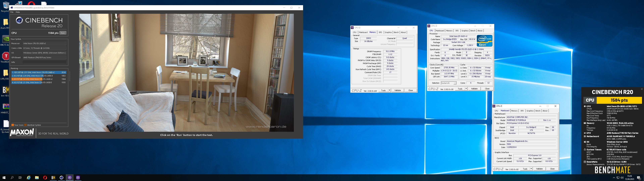Click the 1584 pts yellow score banner
644x181 pixels.
(619, 100)
